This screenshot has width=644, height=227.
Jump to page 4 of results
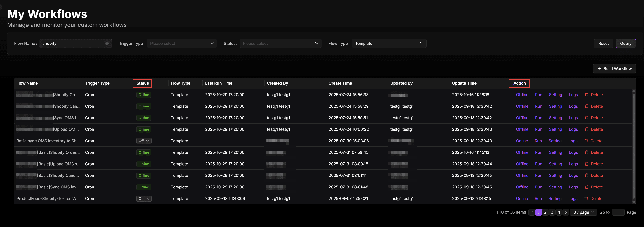tap(559, 212)
